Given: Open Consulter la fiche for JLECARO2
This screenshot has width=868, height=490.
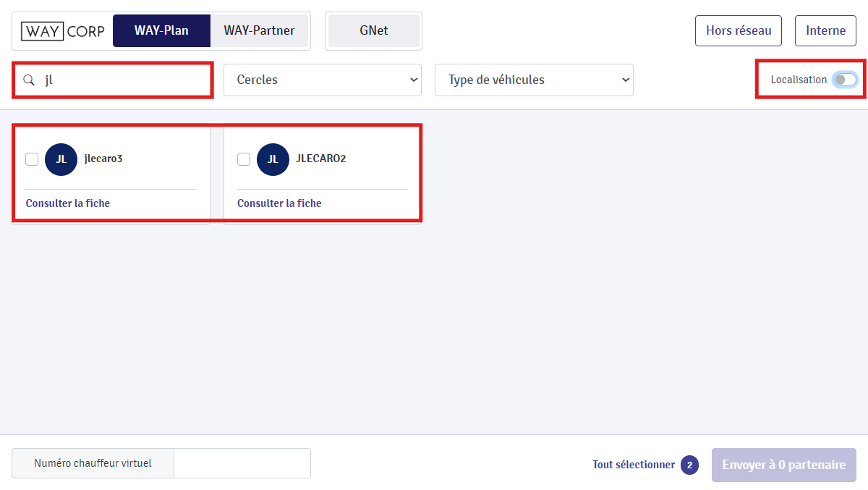Looking at the screenshot, I should pos(279,203).
